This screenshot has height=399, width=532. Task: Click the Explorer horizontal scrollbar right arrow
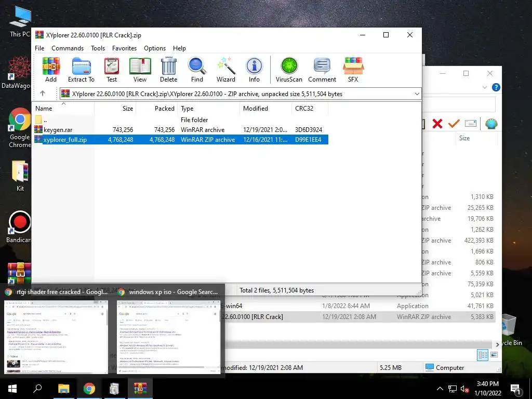(x=497, y=344)
